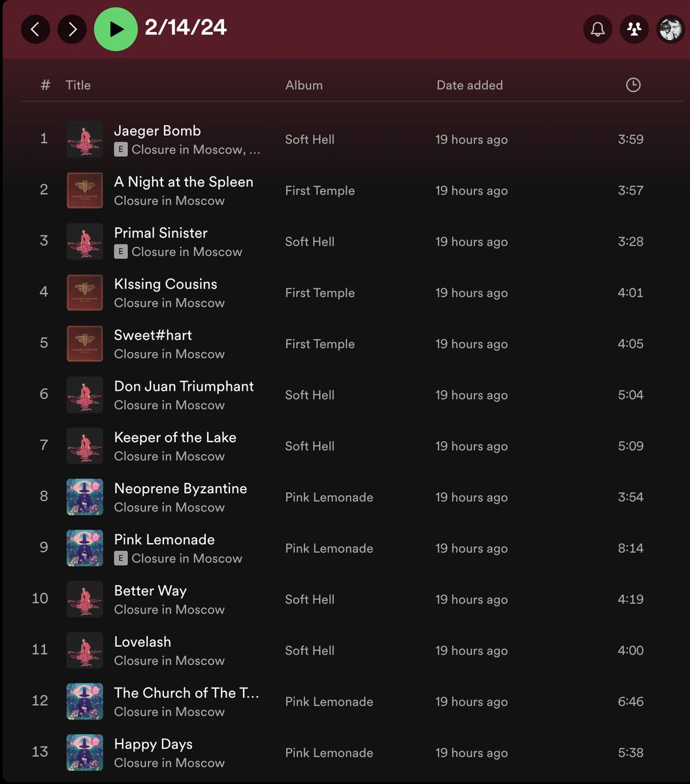Select the Pink Lemonade track title
The width and height of the screenshot is (690, 784).
[x=164, y=540]
